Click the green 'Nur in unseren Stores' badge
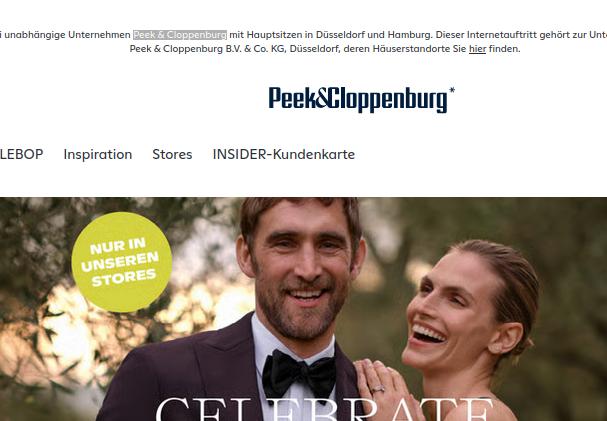This screenshot has height=421, width=607. pyautogui.click(x=122, y=262)
